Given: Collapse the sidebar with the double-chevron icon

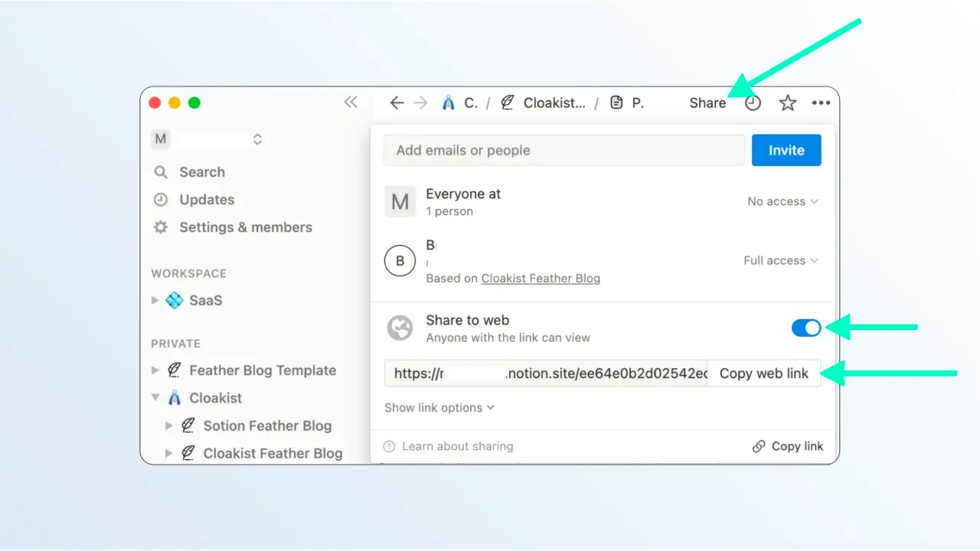Looking at the screenshot, I should pos(351,102).
